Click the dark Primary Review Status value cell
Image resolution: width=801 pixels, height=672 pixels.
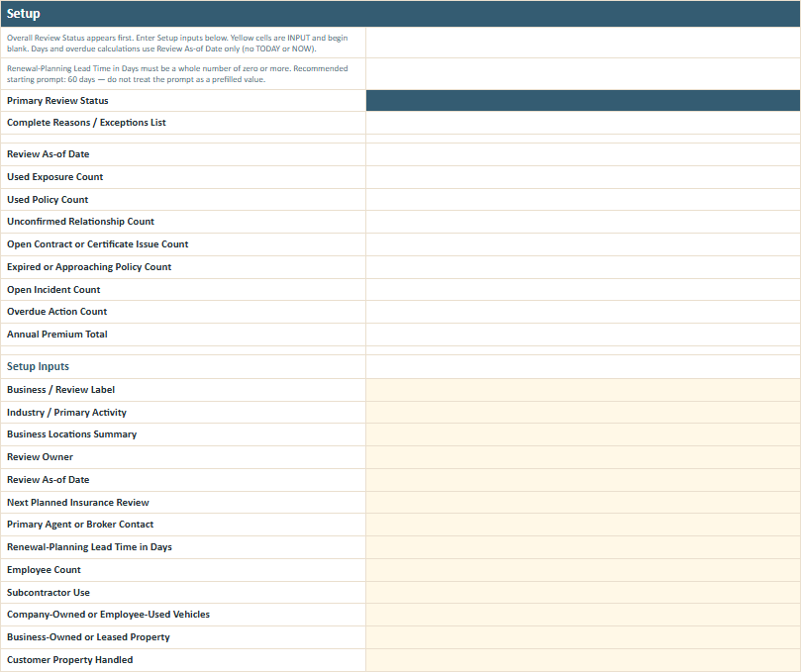(x=583, y=101)
